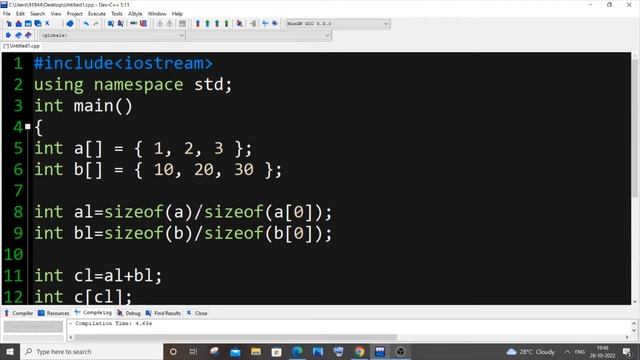
Task: Switch to the Compile Log tab
Action: click(93, 313)
